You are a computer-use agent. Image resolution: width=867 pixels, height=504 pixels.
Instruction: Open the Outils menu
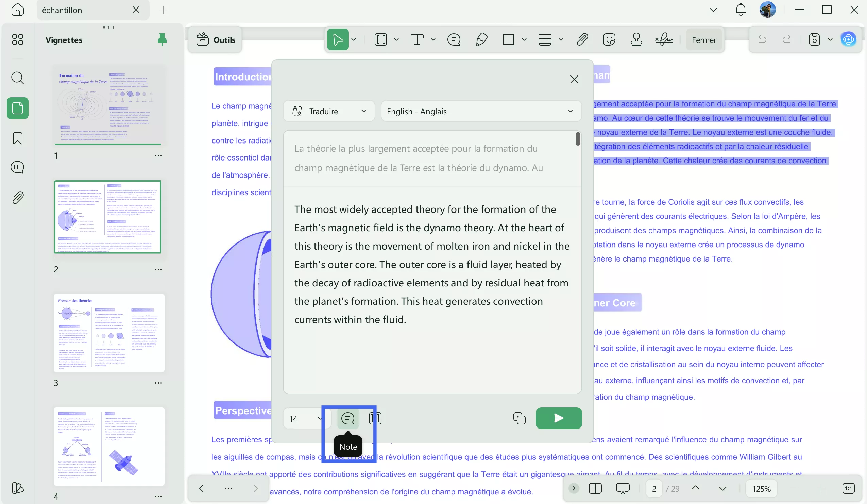(x=215, y=39)
